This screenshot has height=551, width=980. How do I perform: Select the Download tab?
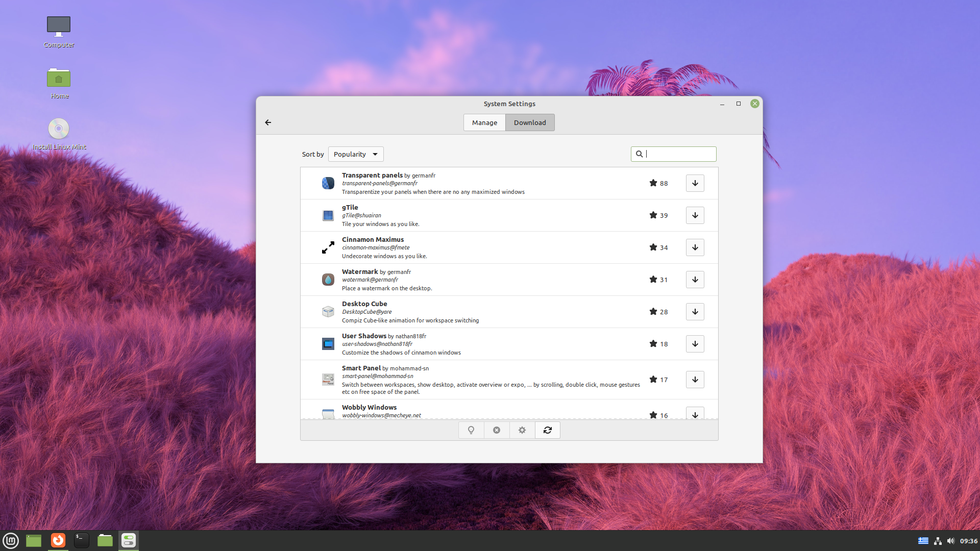click(x=530, y=122)
